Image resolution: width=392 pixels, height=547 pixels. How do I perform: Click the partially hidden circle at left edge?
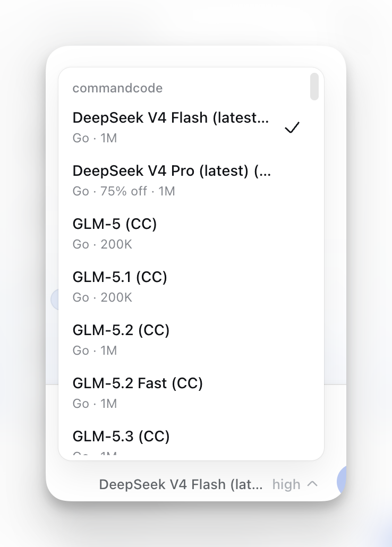tap(55, 300)
